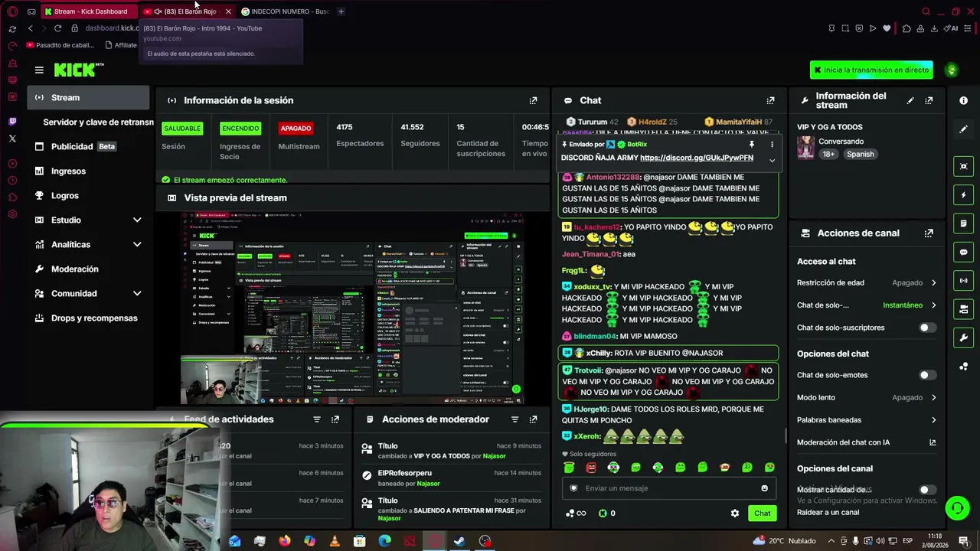The width and height of the screenshot is (980, 551).
Task: Click the green headset support button
Action: click(x=956, y=508)
